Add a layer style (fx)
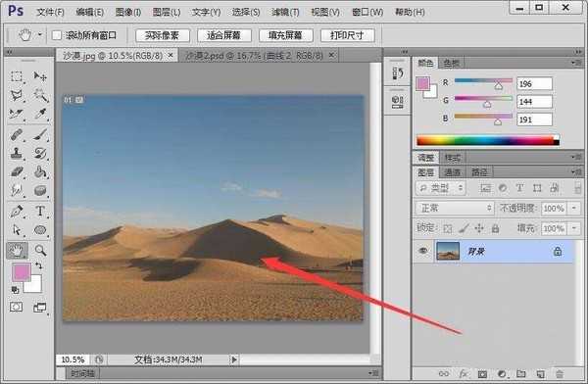Image resolution: width=588 pixels, height=384 pixels. (464, 374)
